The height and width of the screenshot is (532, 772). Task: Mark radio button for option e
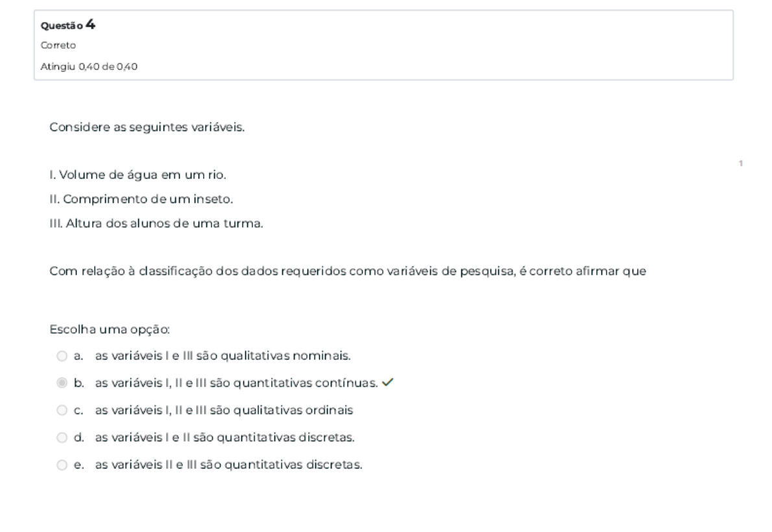coord(61,465)
